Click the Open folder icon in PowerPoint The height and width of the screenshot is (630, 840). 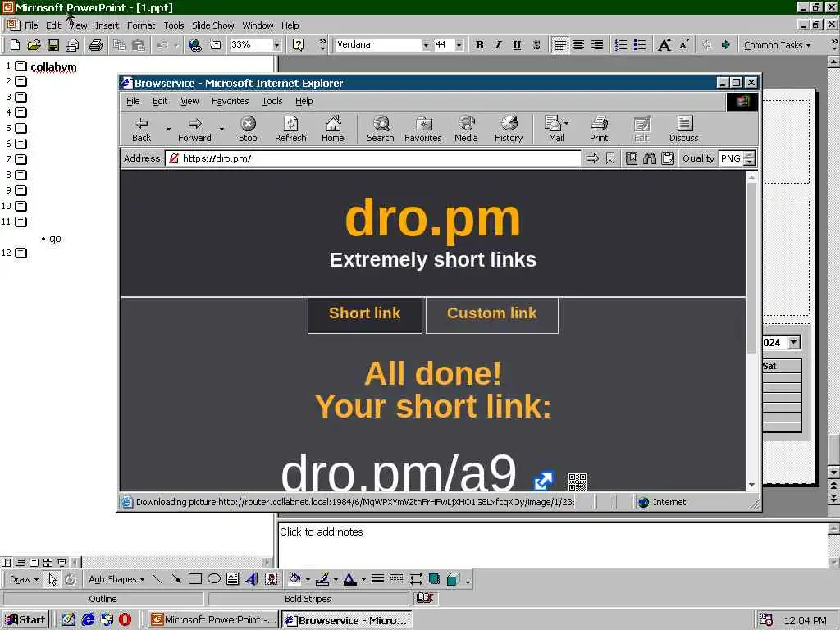34,45
